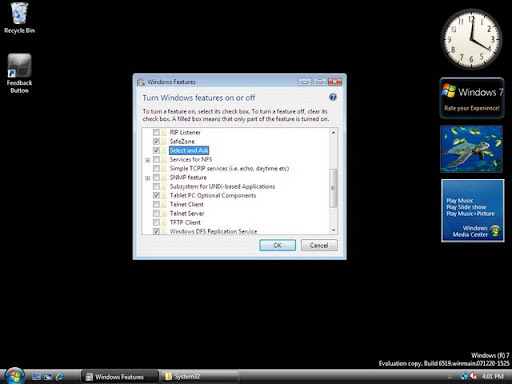Switch to the System32 taskbar button
Image resolution: width=512 pixels, height=384 pixels.
(x=199, y=377)
